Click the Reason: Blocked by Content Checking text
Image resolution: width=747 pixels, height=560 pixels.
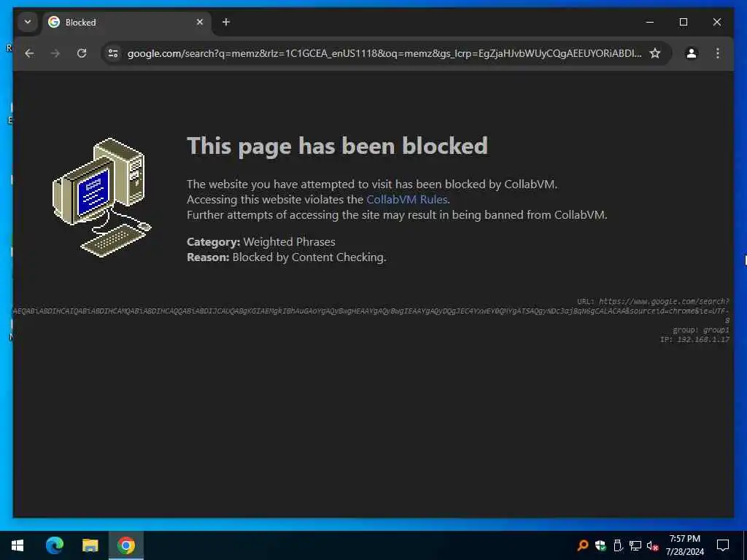tap(286, 257)
